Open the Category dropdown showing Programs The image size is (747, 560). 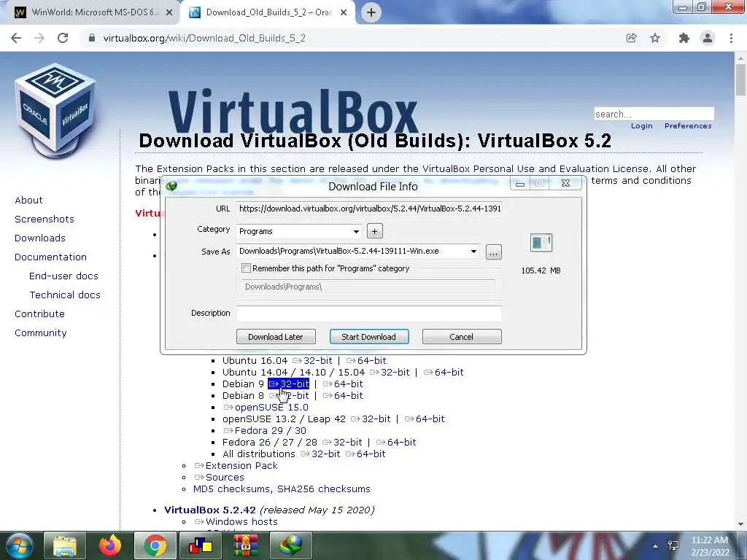(x=298, y=231)
